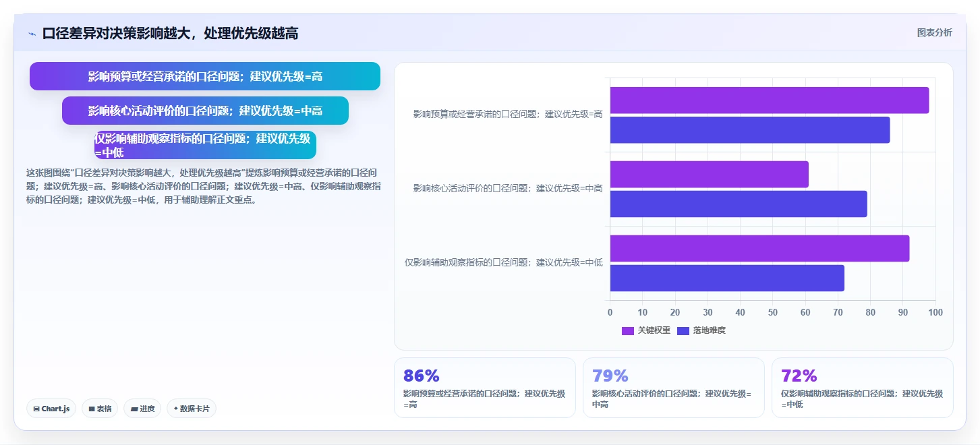Image resolution: width=980 pixels, height=445 pixels.
Task: Click the 关键权重 legend label text
Action: [x=654, y=330]
